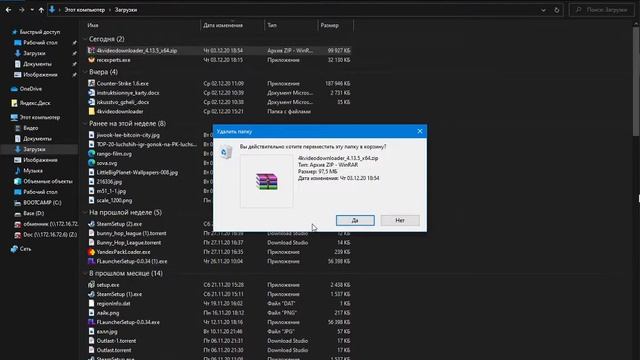Close the Удалить папку dialog
Viewport: 640px width, 360px height.
point(420,131)
